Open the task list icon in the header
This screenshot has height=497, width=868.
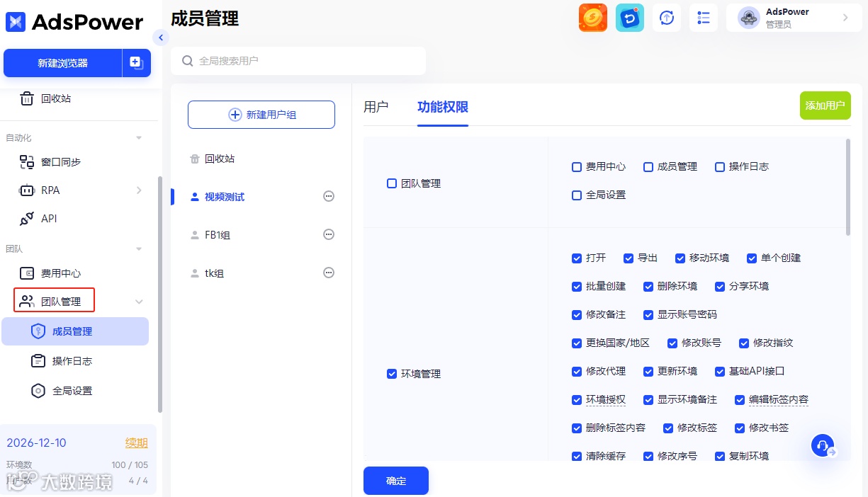(x=704, y=18)
